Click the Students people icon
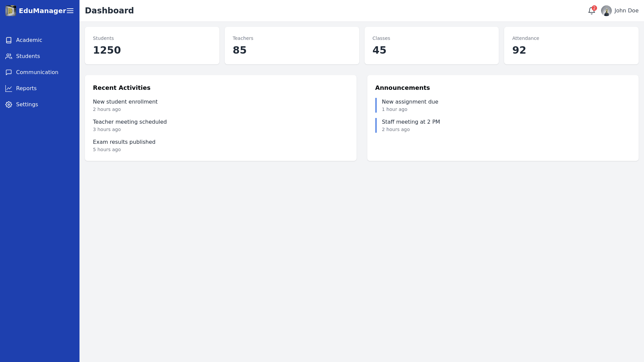The image size is (644, 362). coord(9,56)
